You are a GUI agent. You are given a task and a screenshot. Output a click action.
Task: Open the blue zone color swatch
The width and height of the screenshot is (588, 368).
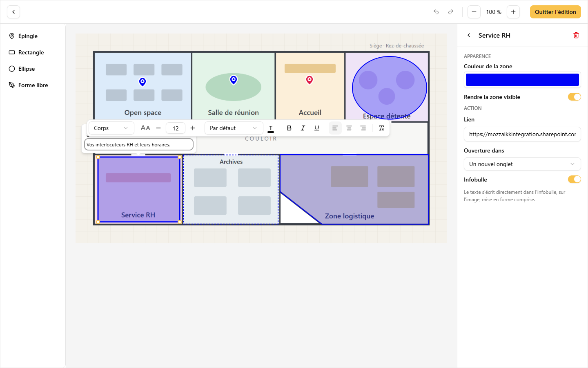pyautogui.click(x=522, y=80)
